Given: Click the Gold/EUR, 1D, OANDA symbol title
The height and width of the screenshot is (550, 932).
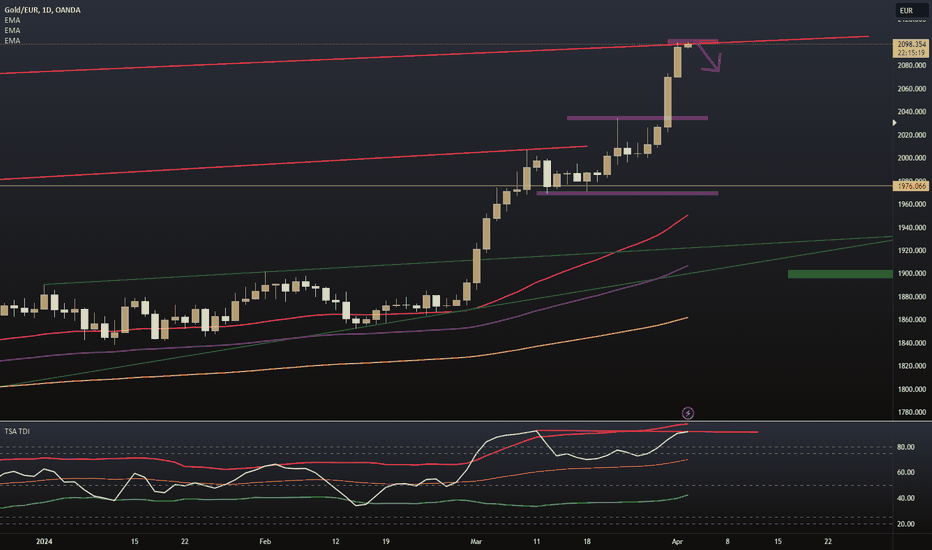Looking at the screenshot, I should 42,10.
